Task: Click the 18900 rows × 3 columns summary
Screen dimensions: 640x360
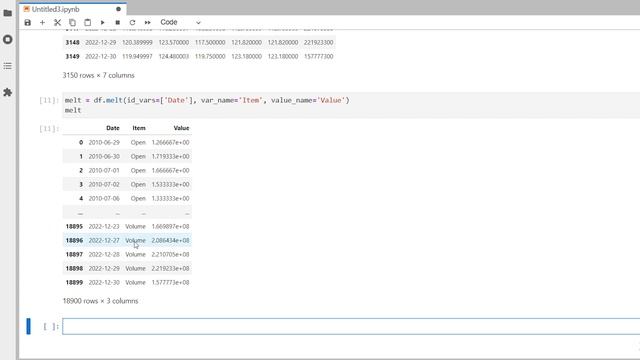Action: [100, 301]
